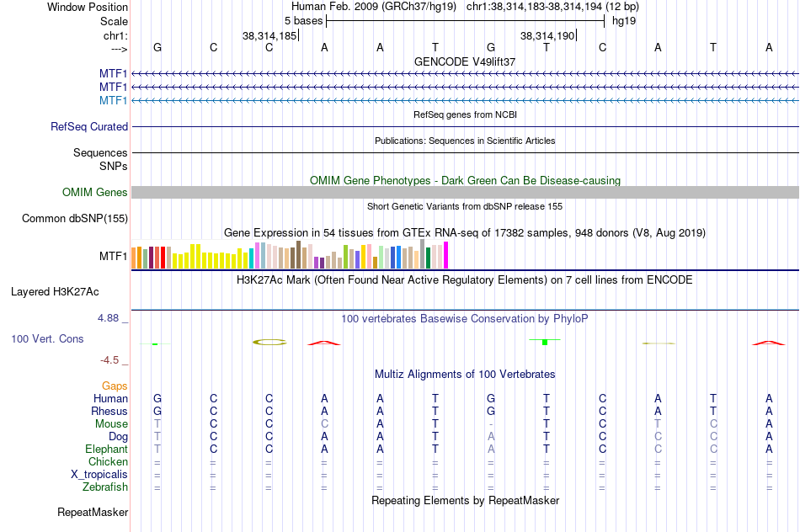800x532 pixels.
Task: Open the Layered H3K27Ac track label
Action: point(55,292)
